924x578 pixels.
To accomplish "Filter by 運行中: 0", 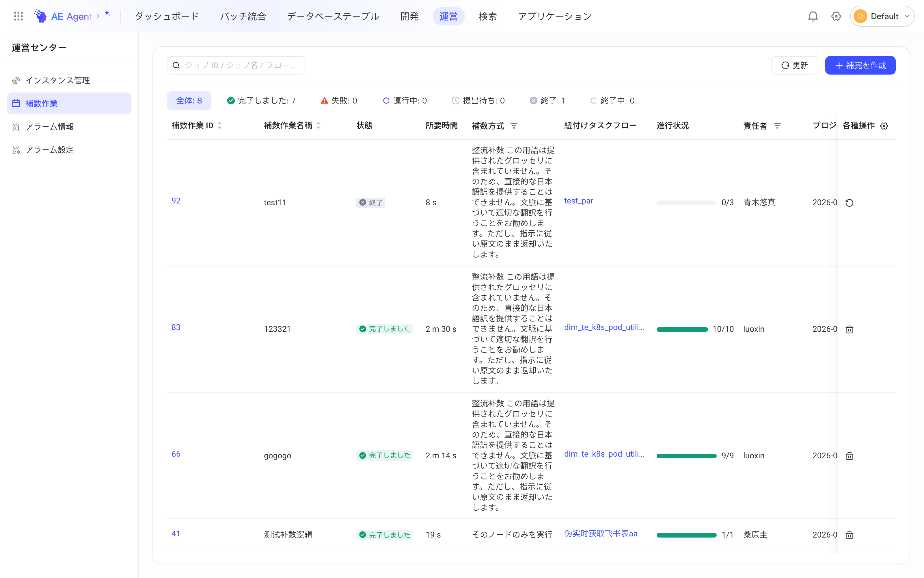I will [x=405, y=101].
